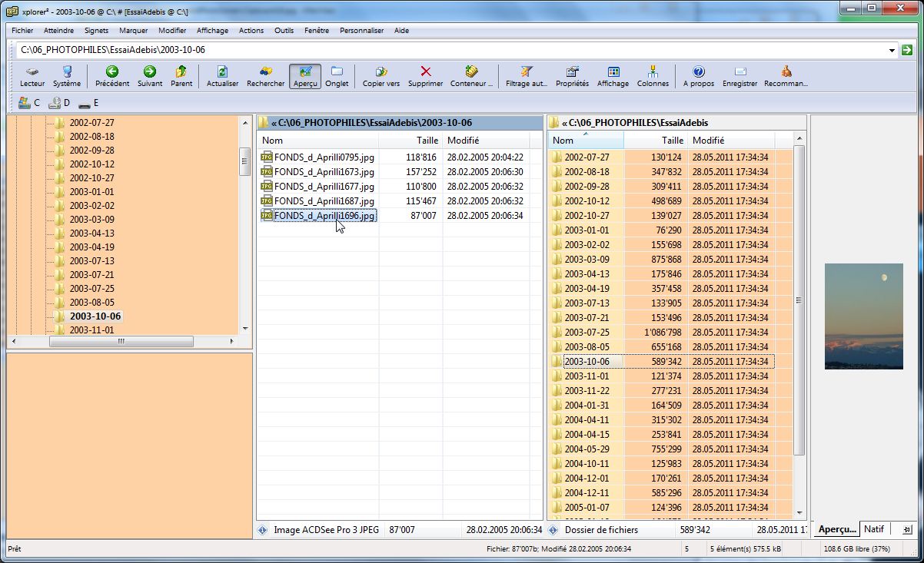924x563 pixels.
Task: Select the 2003-11-01 folder in the tree
Action: pos(91,330)
